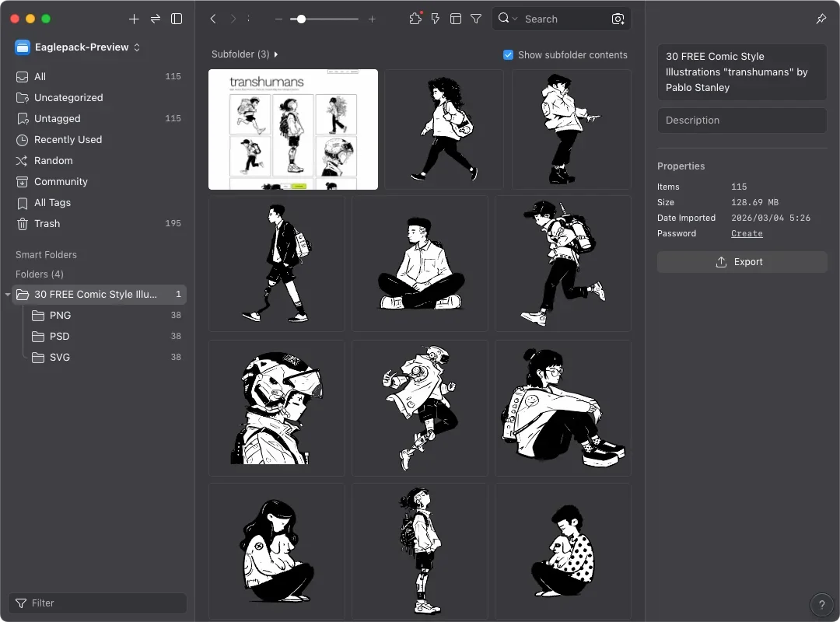The image size is (840, 622).
Task: Open the filter funnel in toolbar
Action: 476,19
